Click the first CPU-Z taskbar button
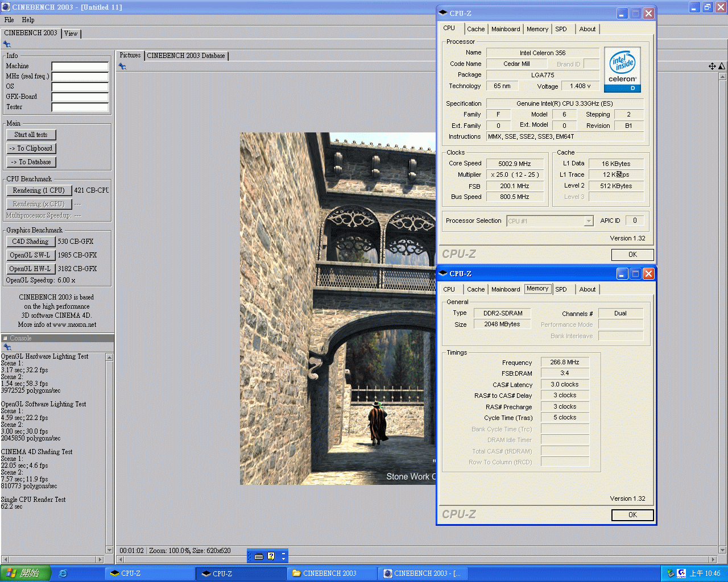Viewport: 728px width, 582px height. [x=150, y=573]
